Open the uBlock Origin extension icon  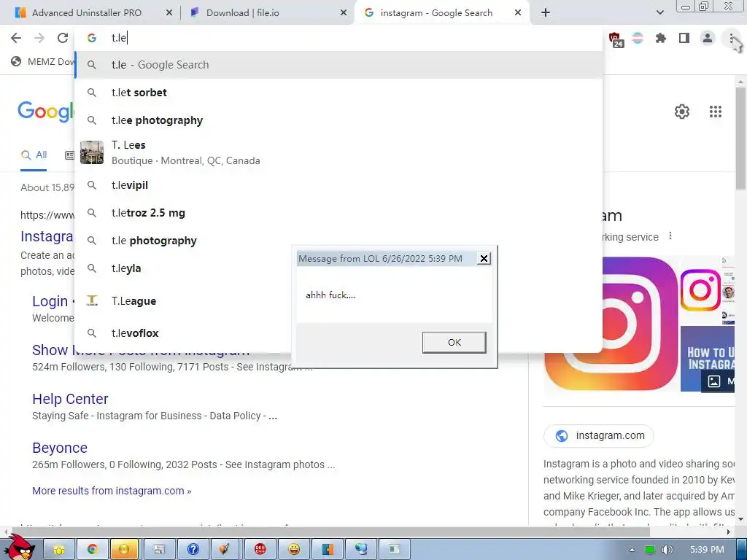click(x=615, y=39)
